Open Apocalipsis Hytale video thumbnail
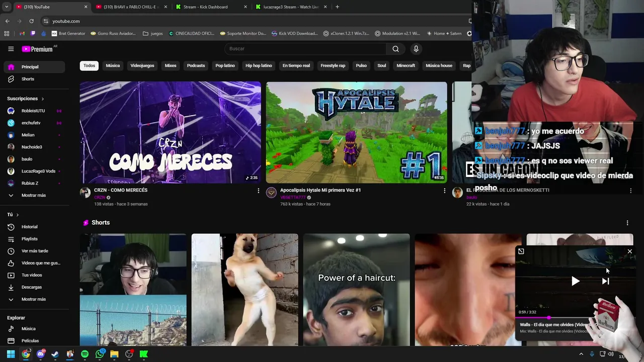Image resolution: width=644 pixels, height=362 pixels. 356,133
